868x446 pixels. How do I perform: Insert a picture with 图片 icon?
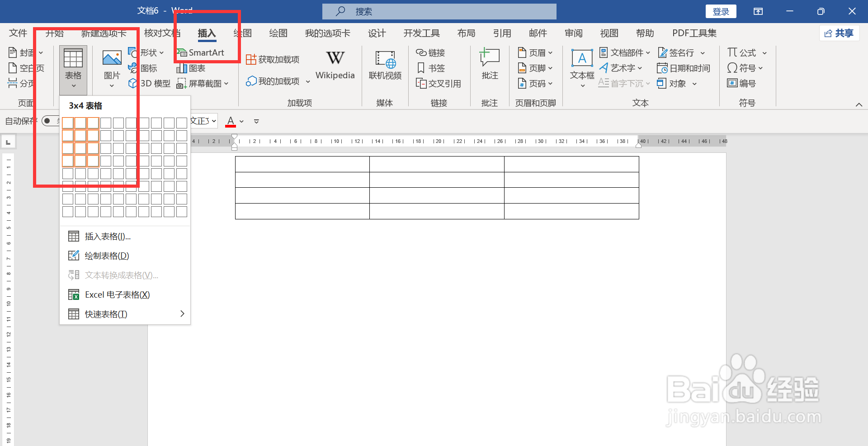112,69
